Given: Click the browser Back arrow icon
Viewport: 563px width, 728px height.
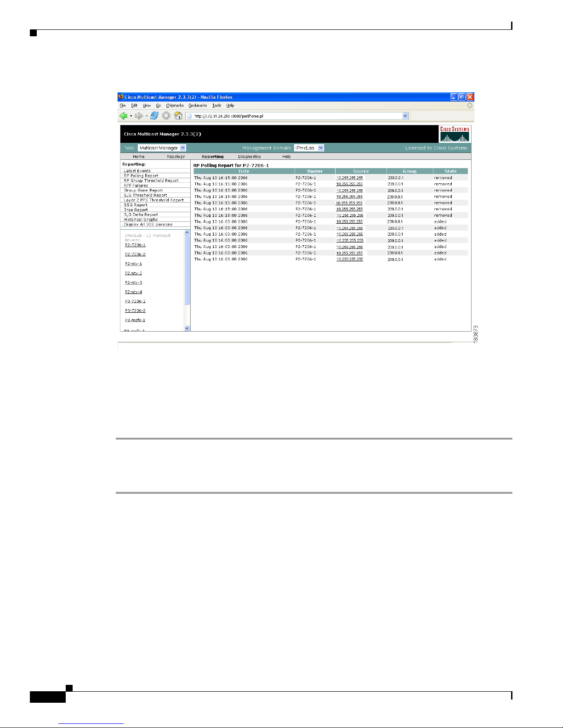Looking at the screenshot, I should [x=123, y=116].
